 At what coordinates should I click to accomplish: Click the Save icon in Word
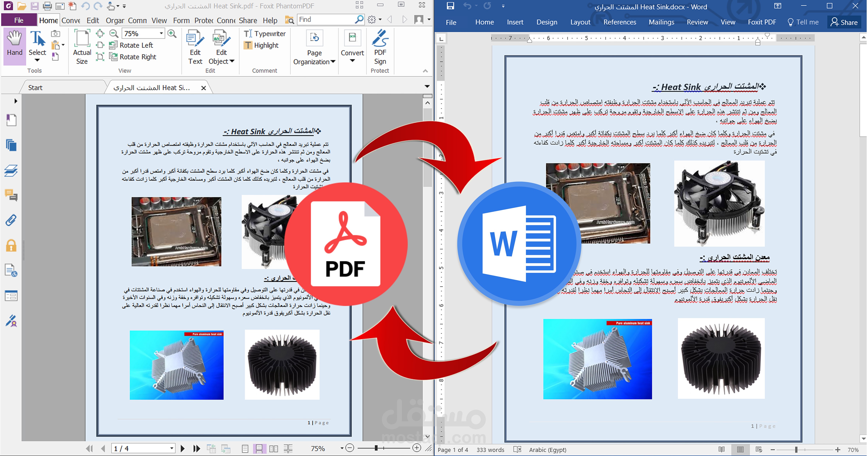tap(450, 6)
